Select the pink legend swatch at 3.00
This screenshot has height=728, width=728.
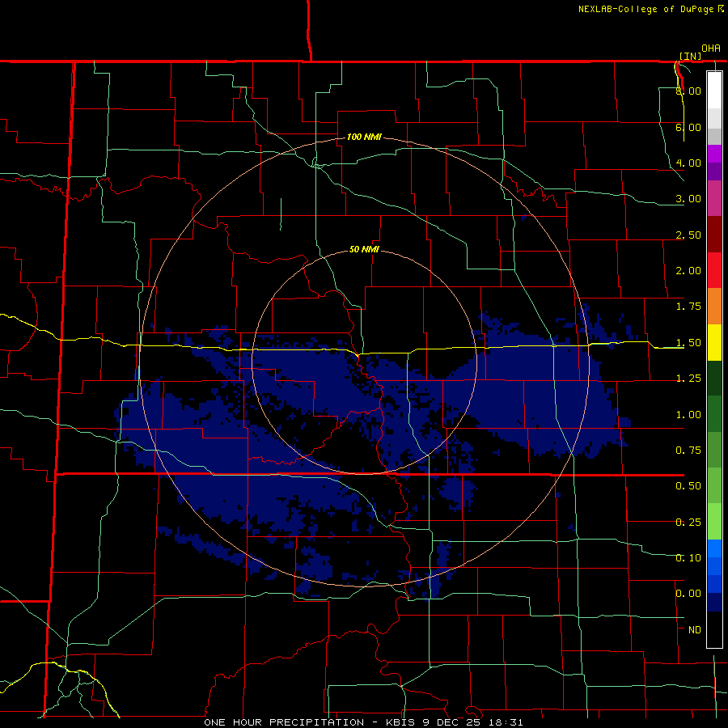click(714, 198)
